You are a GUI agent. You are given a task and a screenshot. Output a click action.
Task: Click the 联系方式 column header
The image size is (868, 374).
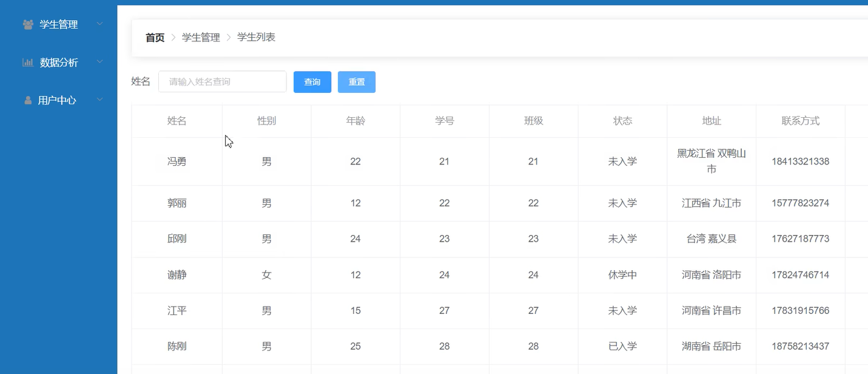(801, 121)
